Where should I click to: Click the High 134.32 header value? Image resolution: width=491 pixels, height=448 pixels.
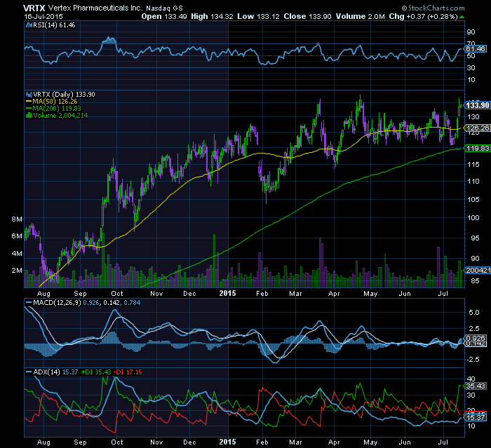(212, 16)
